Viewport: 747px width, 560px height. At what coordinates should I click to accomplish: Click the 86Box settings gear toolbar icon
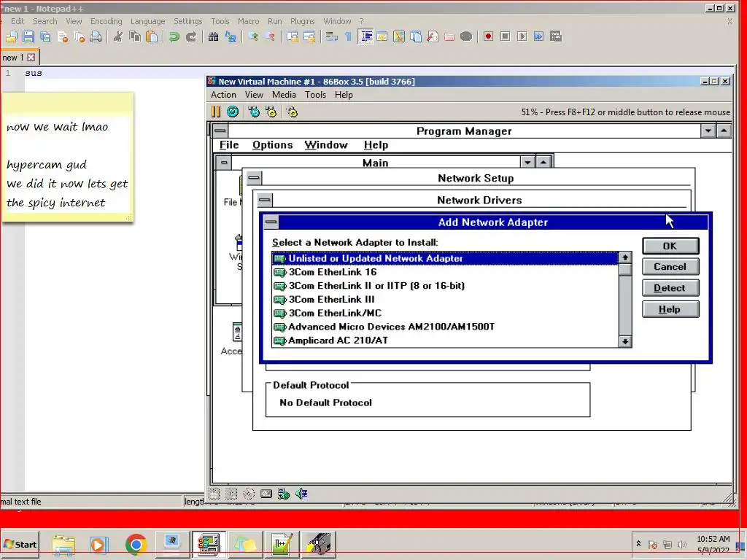(x=292, y=112)
